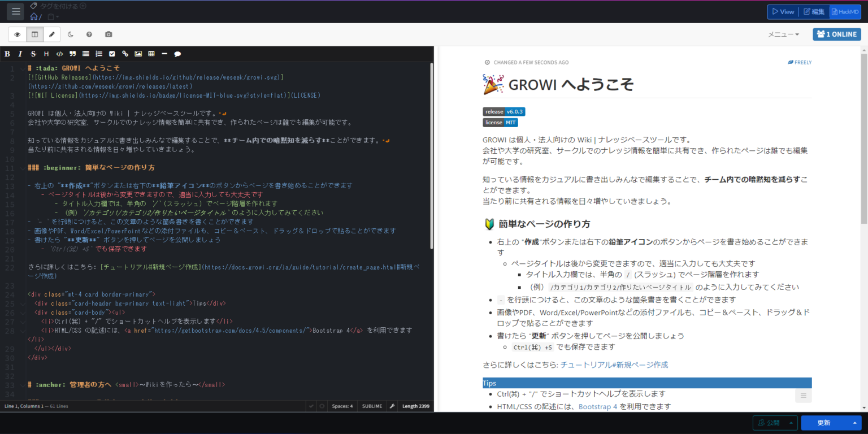
Task: Insert a table from the editor toolbar
Action: tap(151, 54)
